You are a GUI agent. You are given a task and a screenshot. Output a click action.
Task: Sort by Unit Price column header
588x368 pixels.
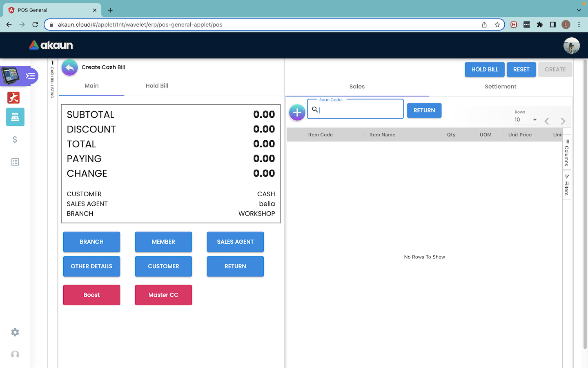[x=520, y=135]
